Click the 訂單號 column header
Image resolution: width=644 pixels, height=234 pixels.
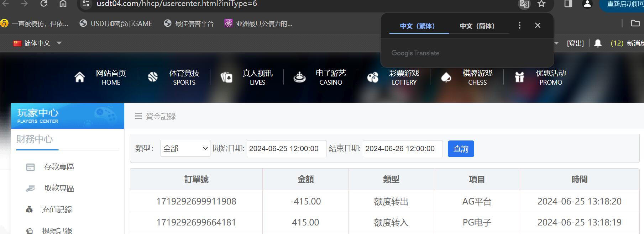pyautogui.click(x=197, y=180)
